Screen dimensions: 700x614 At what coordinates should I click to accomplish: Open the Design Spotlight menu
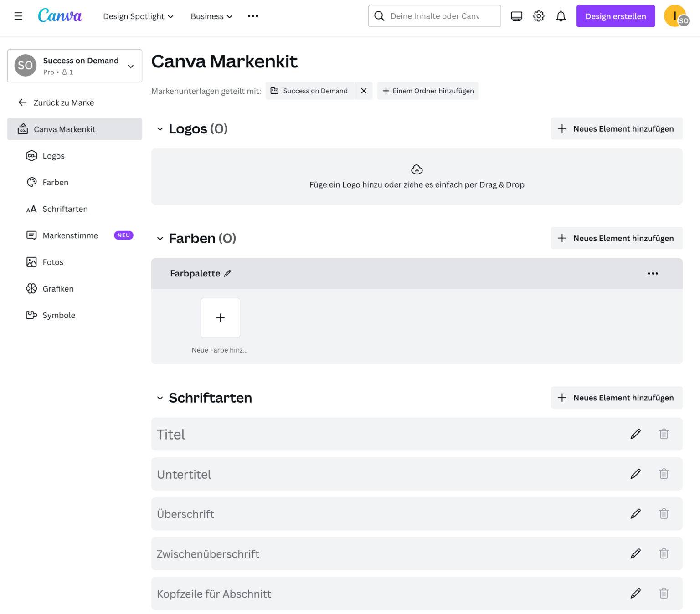(138, 16)
